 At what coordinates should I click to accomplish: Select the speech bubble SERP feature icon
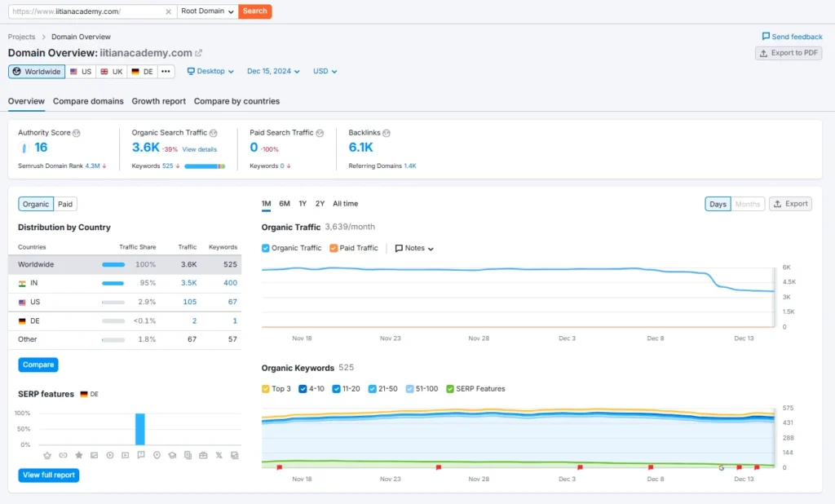click(140, 455)
